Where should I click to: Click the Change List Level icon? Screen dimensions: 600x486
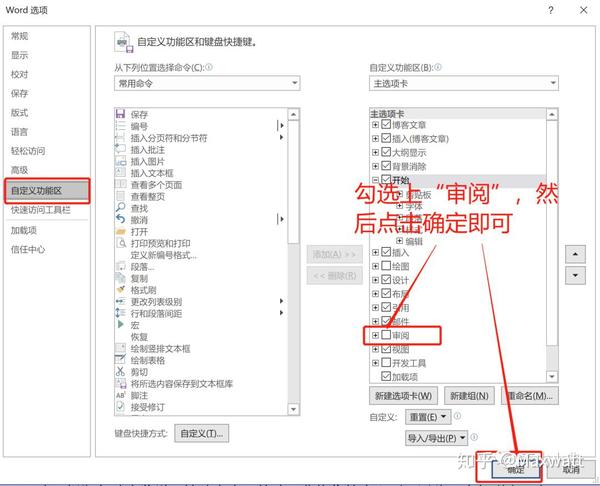(121, 302)
